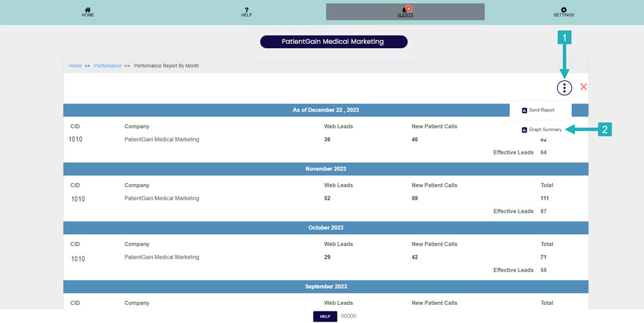Click the Performance Report By Month breadcrumb text
The height and width of the screenshot is (323, 644).
point(166,66)
